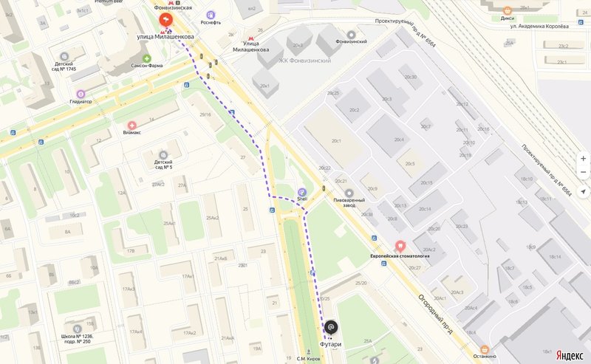Open the Яндекс logo link

tap(570, 355)
